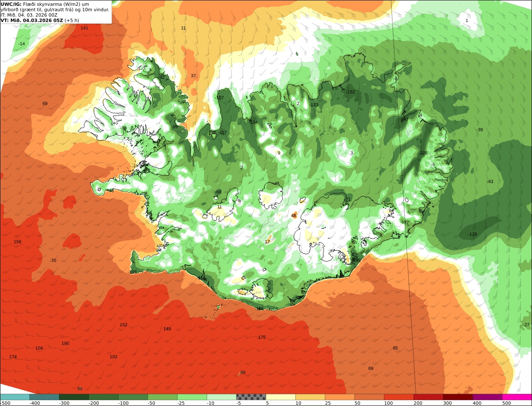
Task: Pick the dark maroon swatch above 300
Action: point(458,397)
